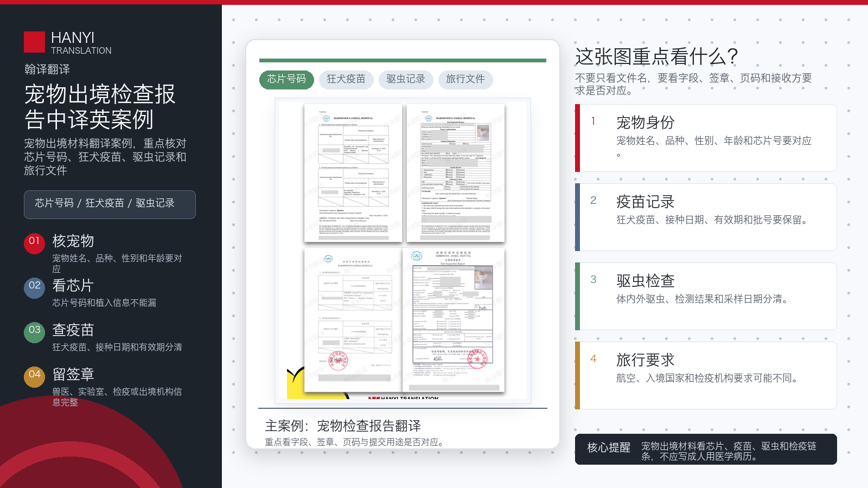
Task: Select the 芯片号码 tab pill
Action: coord(286,79)
